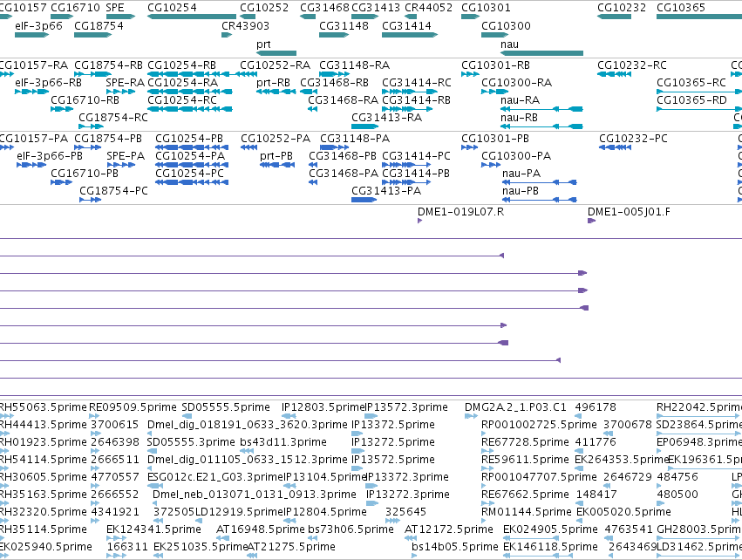Select the CG31414 gene bar
This screenshot has width=742, height=560.
(410, 35)
